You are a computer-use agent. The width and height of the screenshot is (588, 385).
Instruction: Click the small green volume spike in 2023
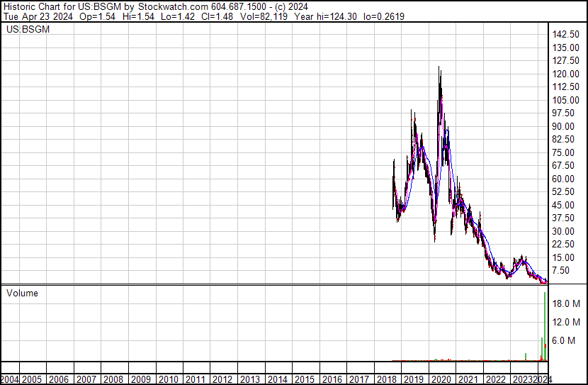(x=526, y=357)
